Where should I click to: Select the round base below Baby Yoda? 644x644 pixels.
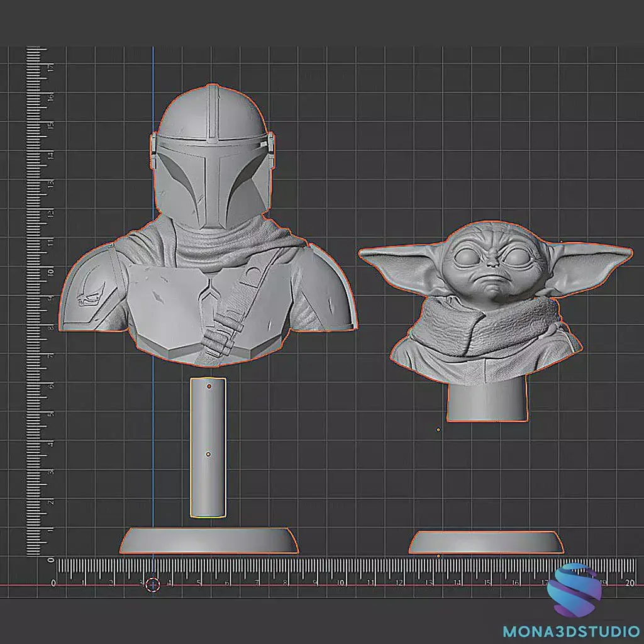coord(487,542)
